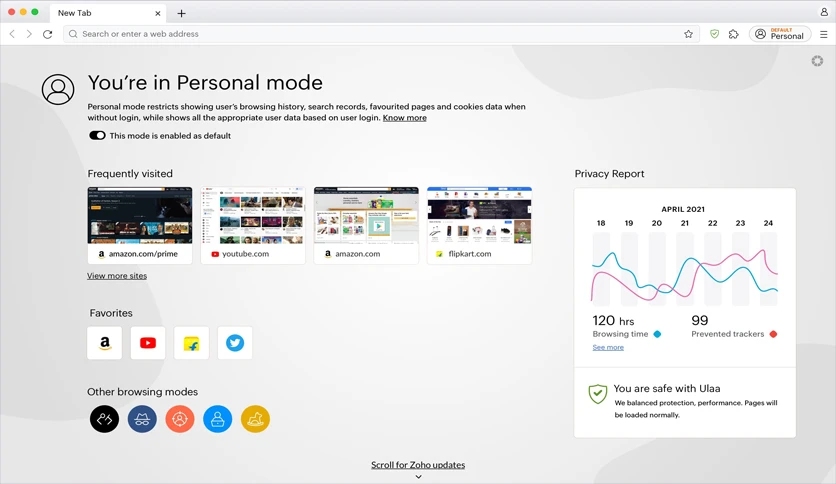
Task: Toggle Personal mode as default switch
Action: point(97,135)
